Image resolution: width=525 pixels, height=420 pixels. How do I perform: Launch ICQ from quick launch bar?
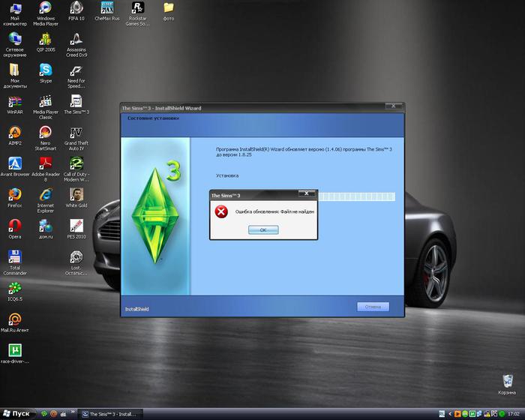tap(44, 414)
